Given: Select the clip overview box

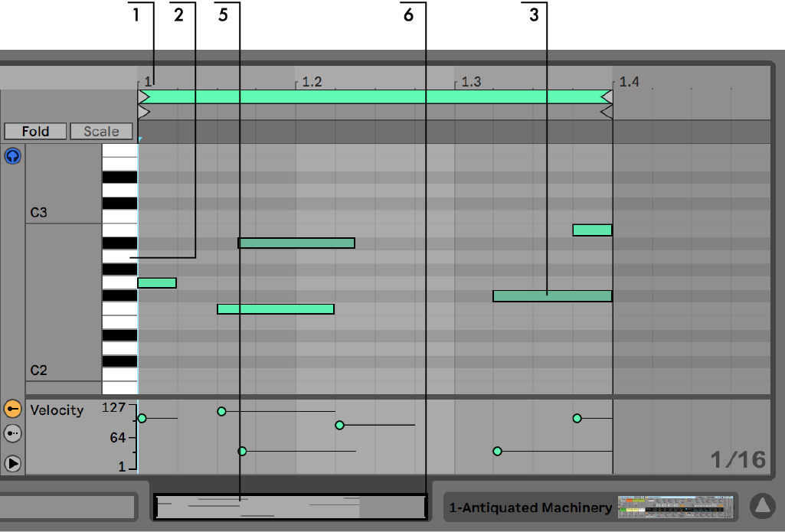Looking at the screenshot, I should 290,508.
